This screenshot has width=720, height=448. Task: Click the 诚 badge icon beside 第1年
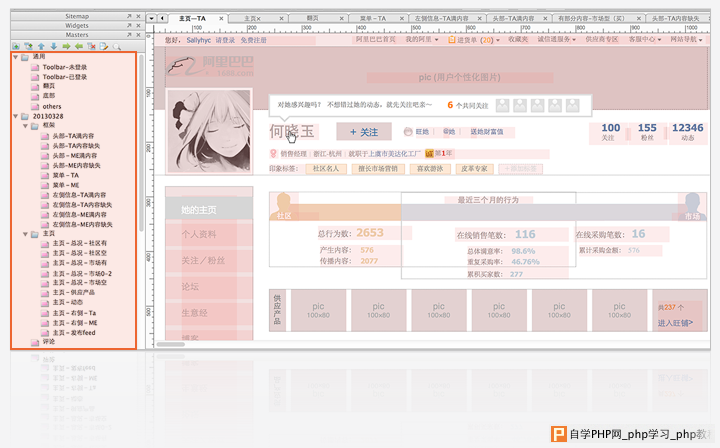pos(429,153)
